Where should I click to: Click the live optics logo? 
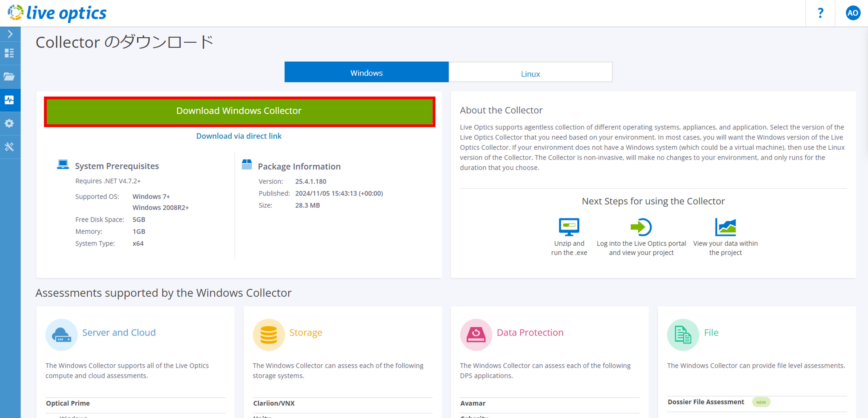pyautogui.click(x=57, y=13)
